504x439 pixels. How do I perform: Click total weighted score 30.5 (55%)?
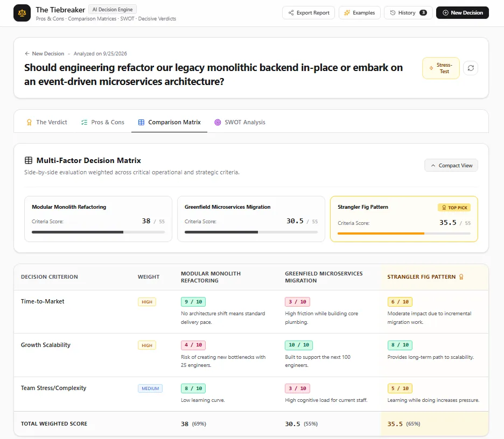(301, 424)
